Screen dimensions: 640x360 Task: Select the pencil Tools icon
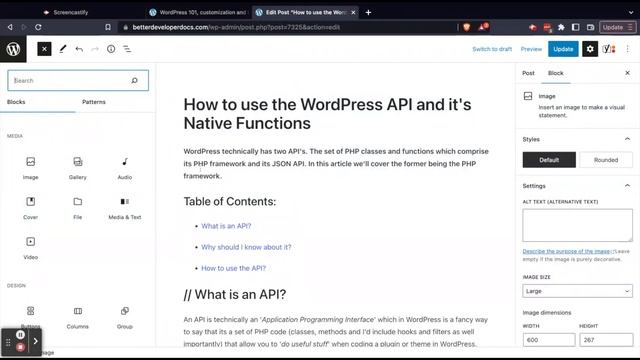coord(62,49)
